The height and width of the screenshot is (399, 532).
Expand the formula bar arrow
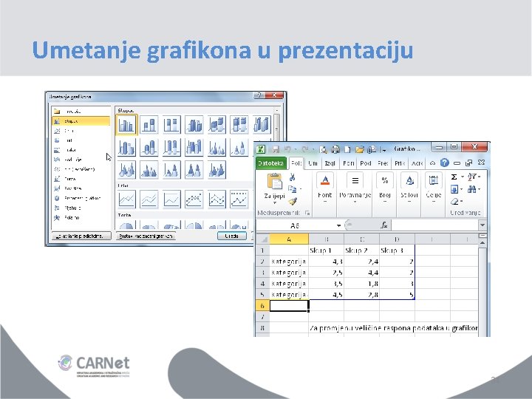coord(482,225)
